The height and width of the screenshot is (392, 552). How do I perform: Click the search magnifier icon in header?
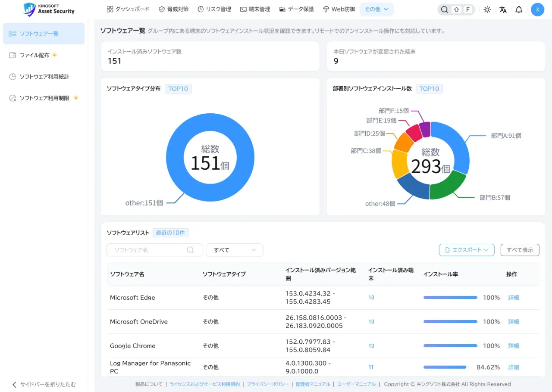coord(444,9)
